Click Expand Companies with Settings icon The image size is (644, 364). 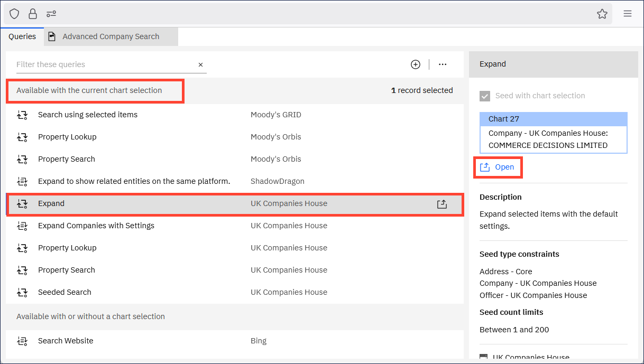coord(22,226)
